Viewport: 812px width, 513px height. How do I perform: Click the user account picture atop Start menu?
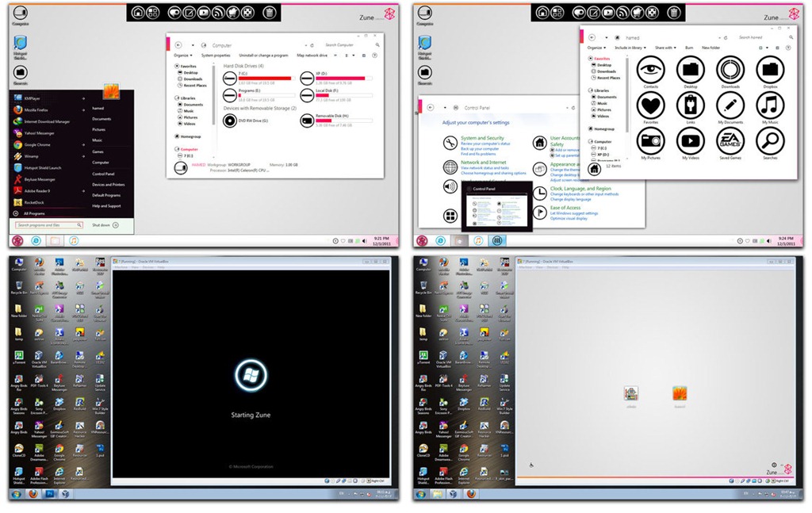[111, 92]
